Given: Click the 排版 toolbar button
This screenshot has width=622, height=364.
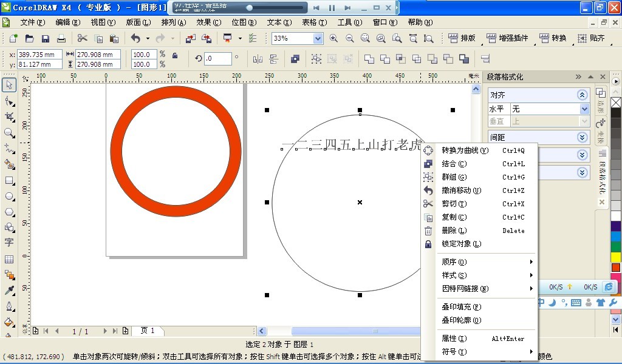Looking at the screenshot, I should pyautogui.click(x=462, y=38).
